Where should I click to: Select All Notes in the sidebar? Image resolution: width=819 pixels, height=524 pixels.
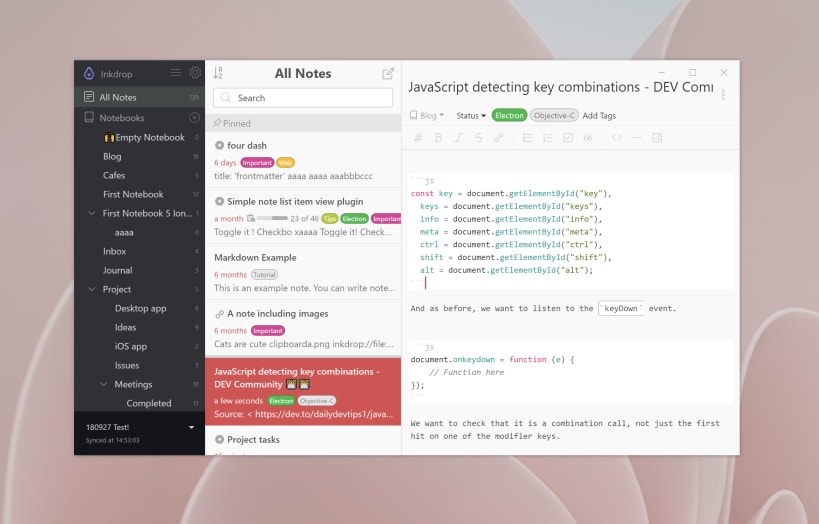pyautogui.click(x=139, y=97)
